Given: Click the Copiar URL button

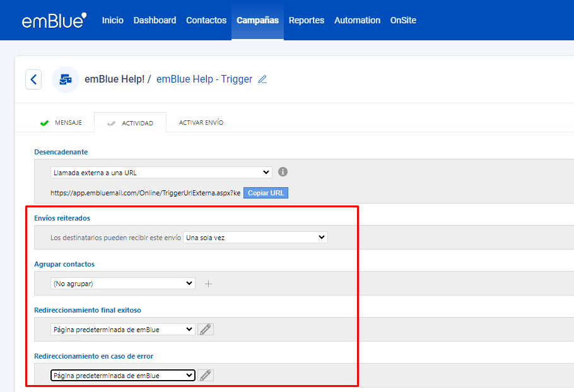Looking at the screenshot, I should tap(266, 193).
